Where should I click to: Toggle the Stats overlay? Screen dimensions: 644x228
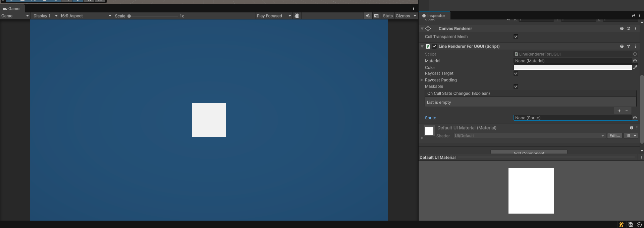click(x=388, y=16)
